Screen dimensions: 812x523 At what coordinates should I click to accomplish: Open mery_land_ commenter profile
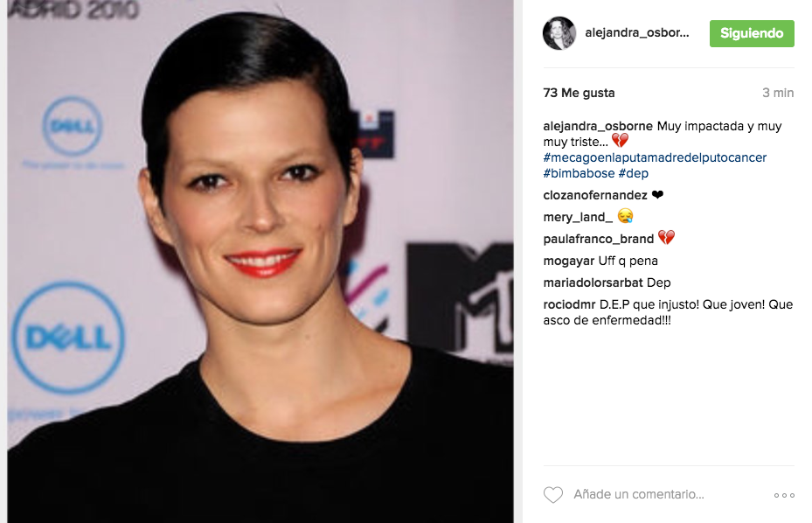tap(578, 217)
